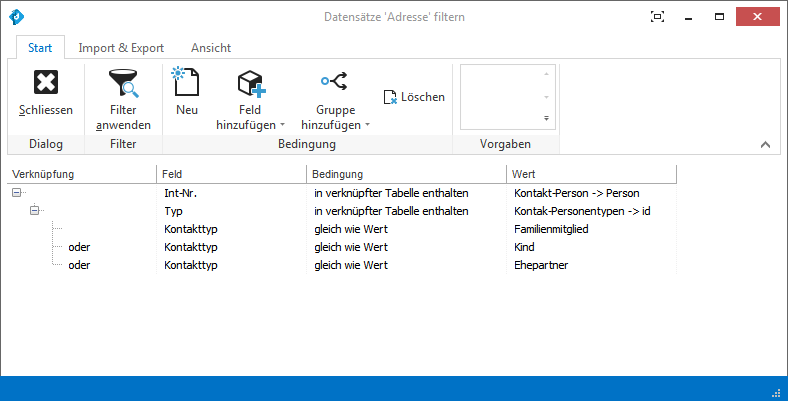The width and height of the screenshot is (788, 401).
Task: Switch to the Start tab
Action: click(x=40, y=48)
